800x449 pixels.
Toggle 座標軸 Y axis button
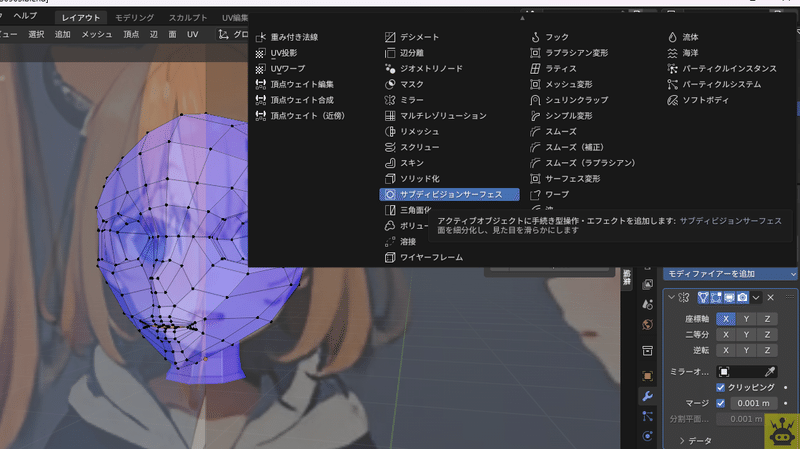click(746, 319)
